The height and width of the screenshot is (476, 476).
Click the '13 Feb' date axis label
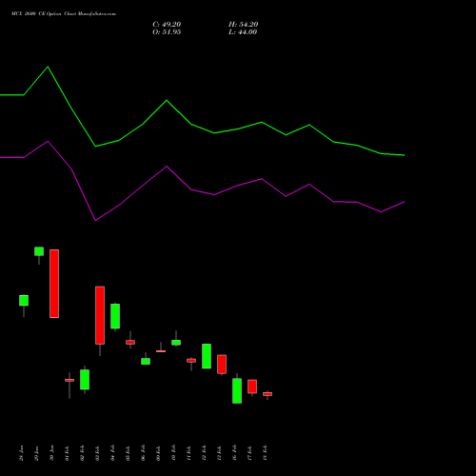[x=219, y=453]
